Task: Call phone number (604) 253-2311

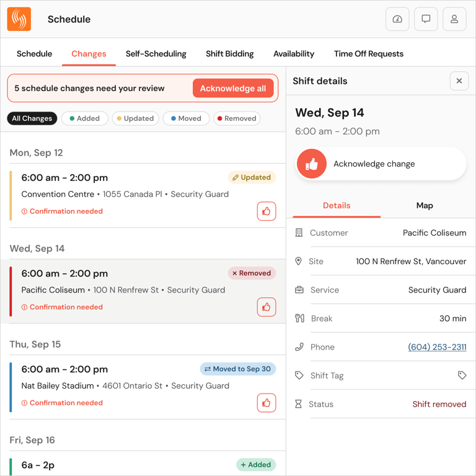Action: [437, 346]
